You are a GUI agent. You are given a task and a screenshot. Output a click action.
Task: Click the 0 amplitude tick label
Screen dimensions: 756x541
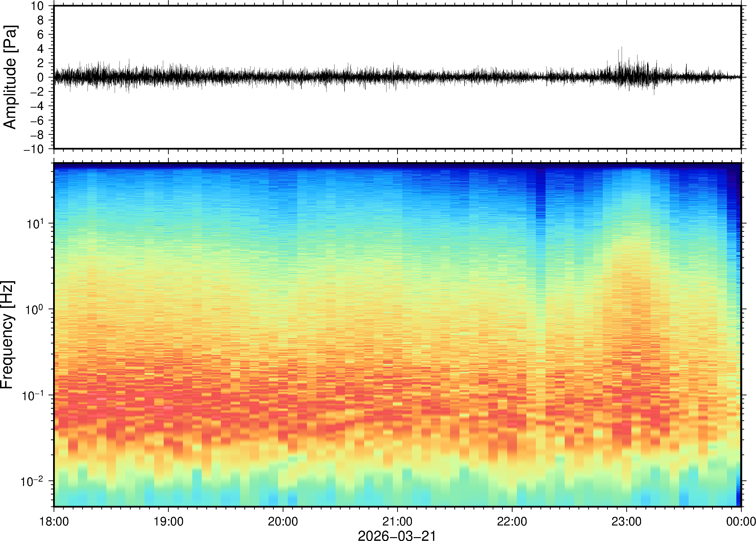pos(41,78)
